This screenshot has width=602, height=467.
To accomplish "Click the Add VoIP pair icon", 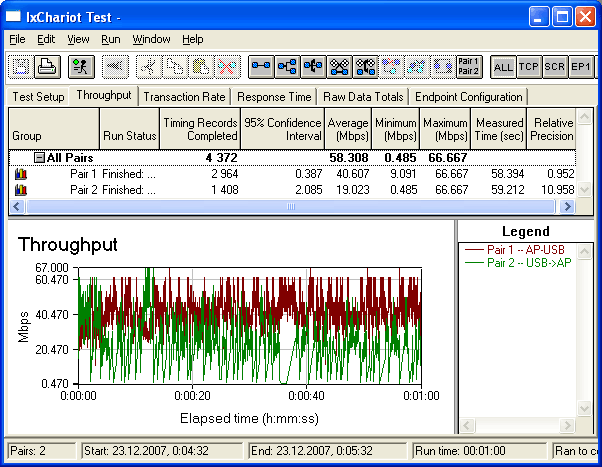I will (313, 67).
